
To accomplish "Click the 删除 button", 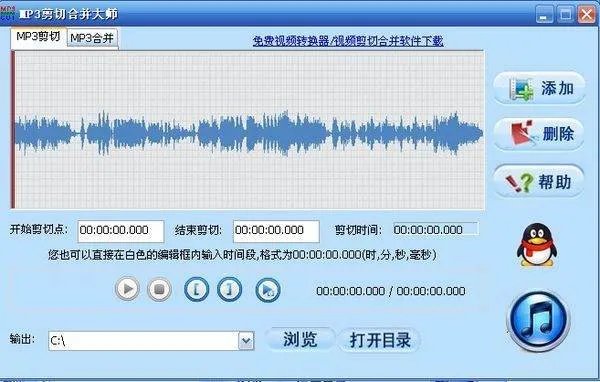I will click(539, 134).
